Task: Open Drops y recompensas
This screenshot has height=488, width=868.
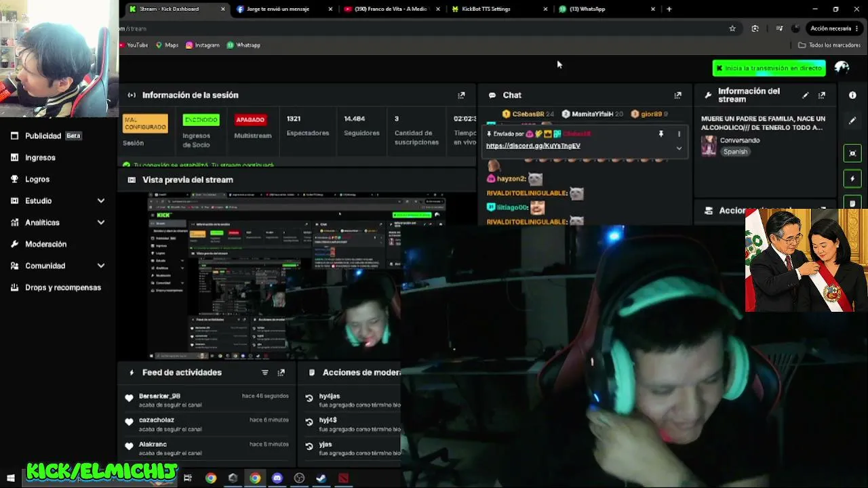Action: (x=63, y=287)
